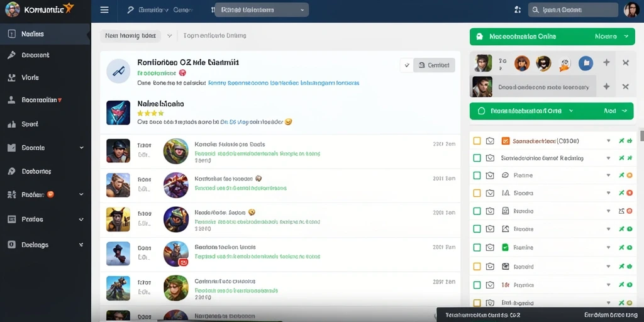
Task: Click the circle icon in the second green header bar
Action: (x=482, y=111)
